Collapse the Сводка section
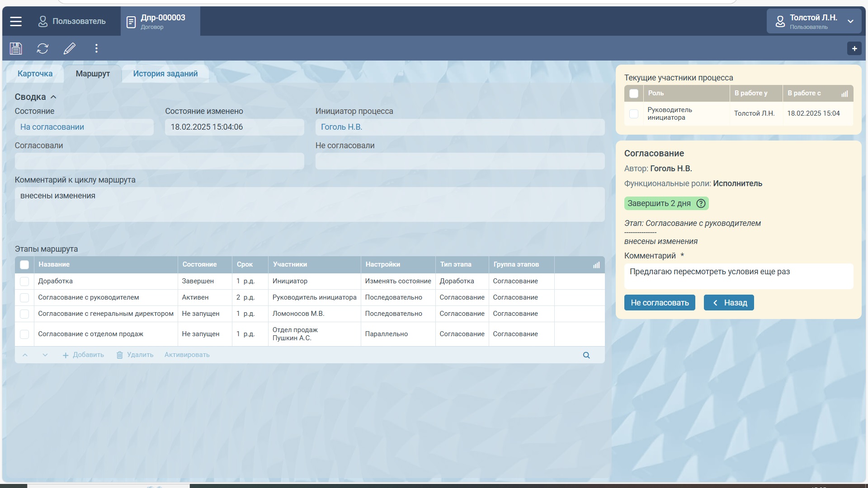The height and width of the screenshot is (488, 868). (x=53, y=97)
